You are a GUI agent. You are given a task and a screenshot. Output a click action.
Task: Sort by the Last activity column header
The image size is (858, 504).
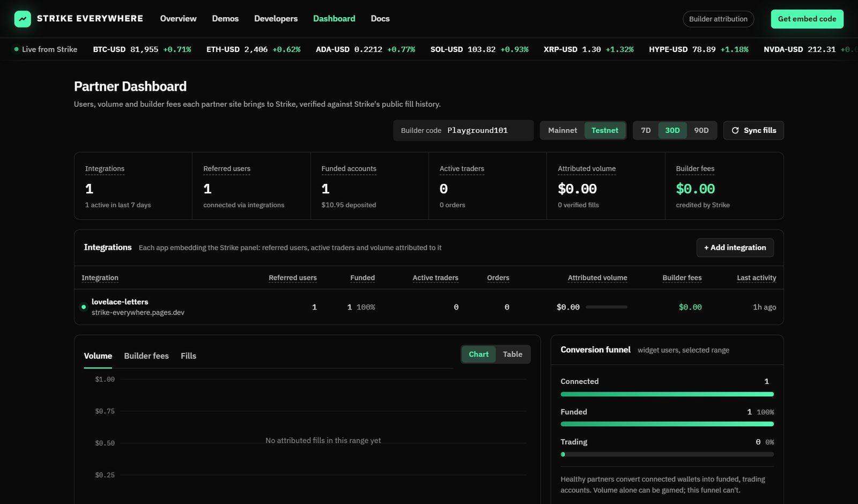point(757,278)
